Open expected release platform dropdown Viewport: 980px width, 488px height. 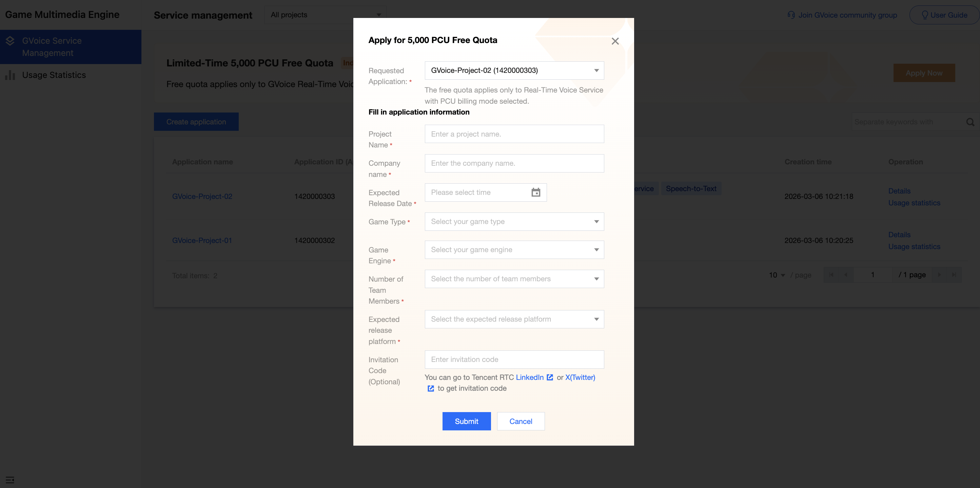point(514,319)
